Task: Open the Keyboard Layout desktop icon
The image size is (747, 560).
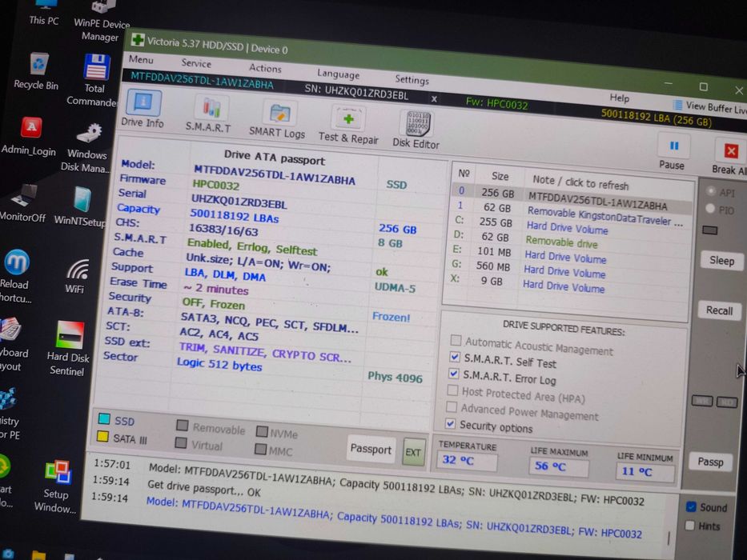Action: 10,330
